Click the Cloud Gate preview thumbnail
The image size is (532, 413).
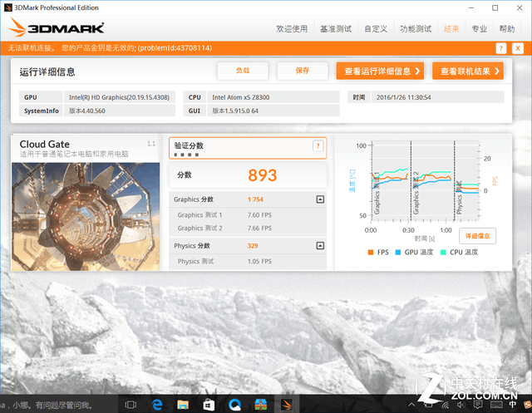coord(87,214)
